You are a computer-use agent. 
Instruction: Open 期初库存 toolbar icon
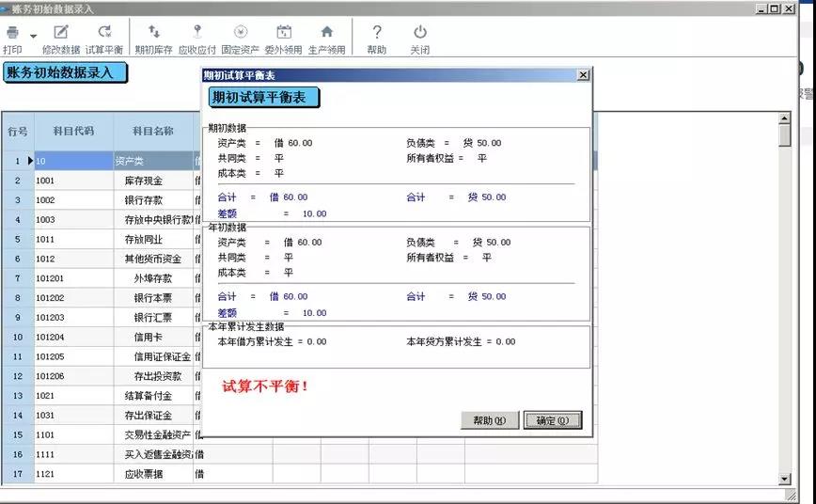coord(154,33)
